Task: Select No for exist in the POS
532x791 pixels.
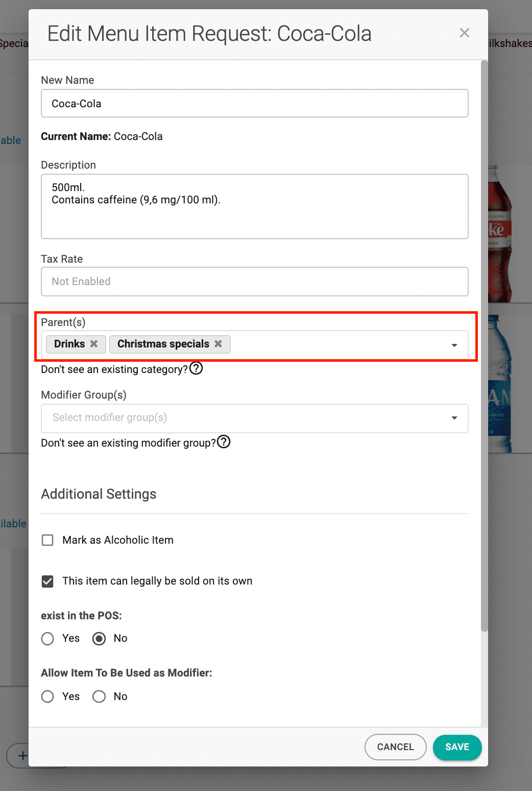Action: click(x=99, y=639)
